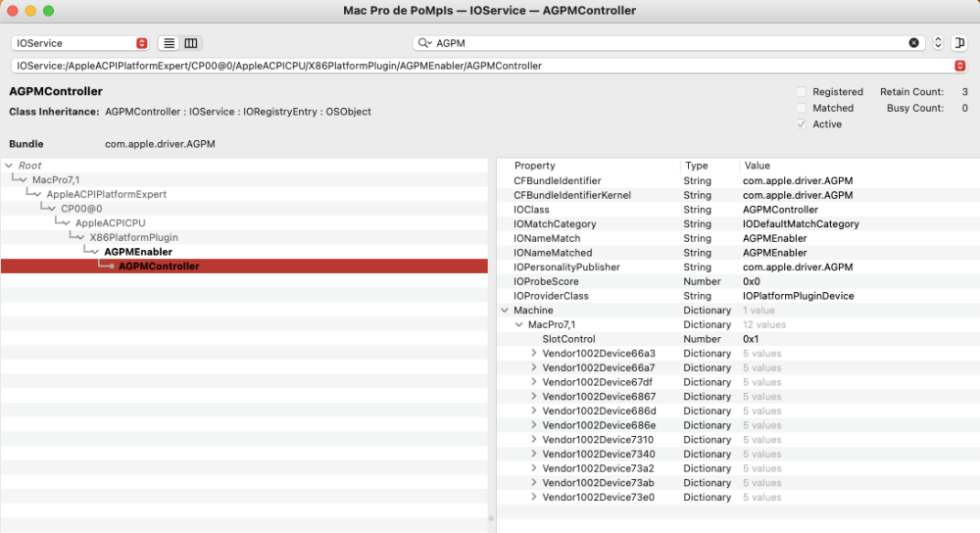Viewport: 980px width, 533px height.
Task: Sort by the Property column header
Action: click(x=534, y=166)
